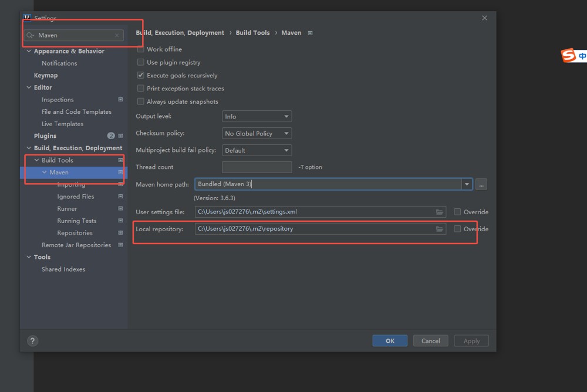
Task: Click the Apply button
Action: pos(471,341)
